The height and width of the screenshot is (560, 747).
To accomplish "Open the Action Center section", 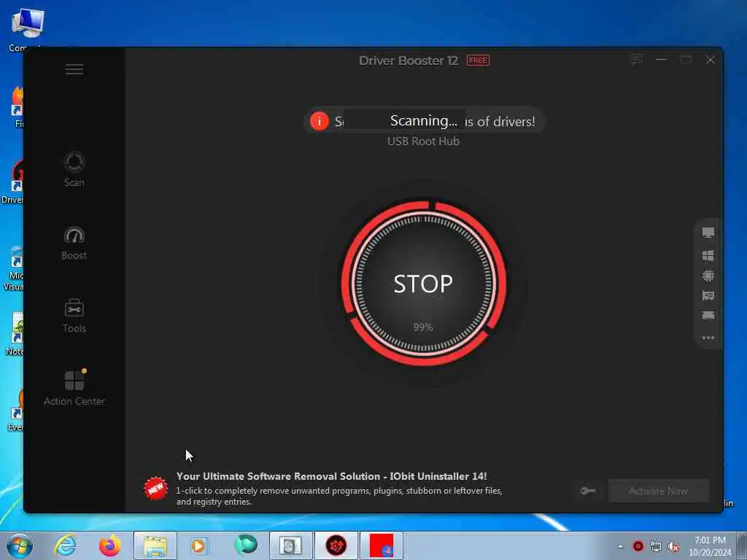I will [74, 388].
